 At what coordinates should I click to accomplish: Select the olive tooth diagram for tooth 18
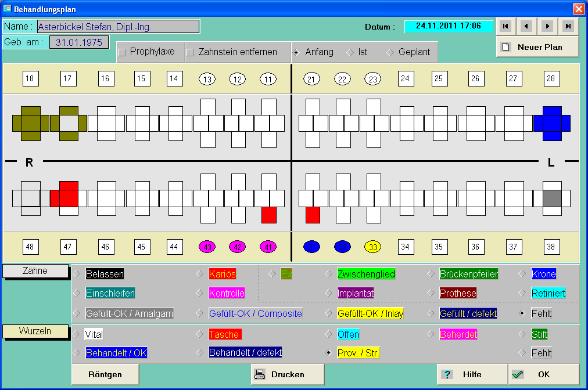(30, 124)
